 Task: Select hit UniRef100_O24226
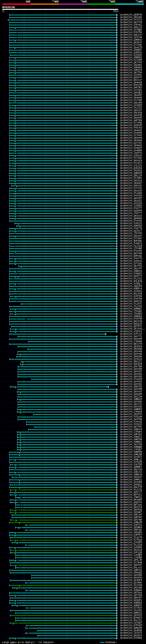[131, 359]
